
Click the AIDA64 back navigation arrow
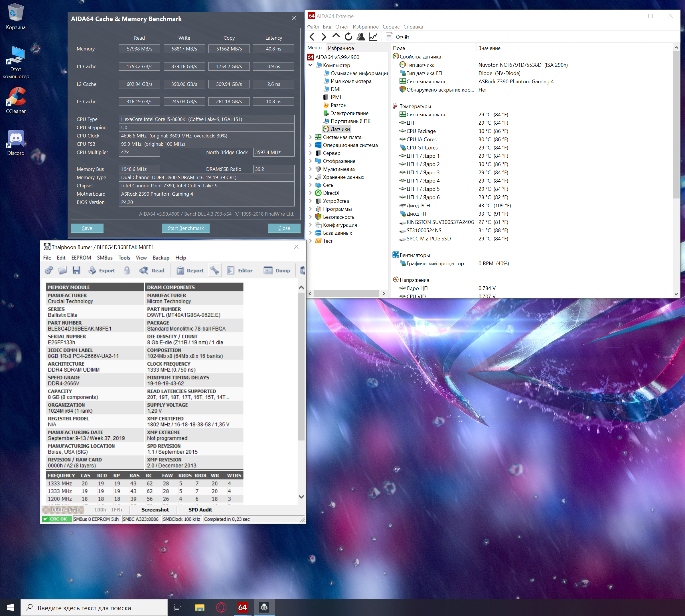312,37
